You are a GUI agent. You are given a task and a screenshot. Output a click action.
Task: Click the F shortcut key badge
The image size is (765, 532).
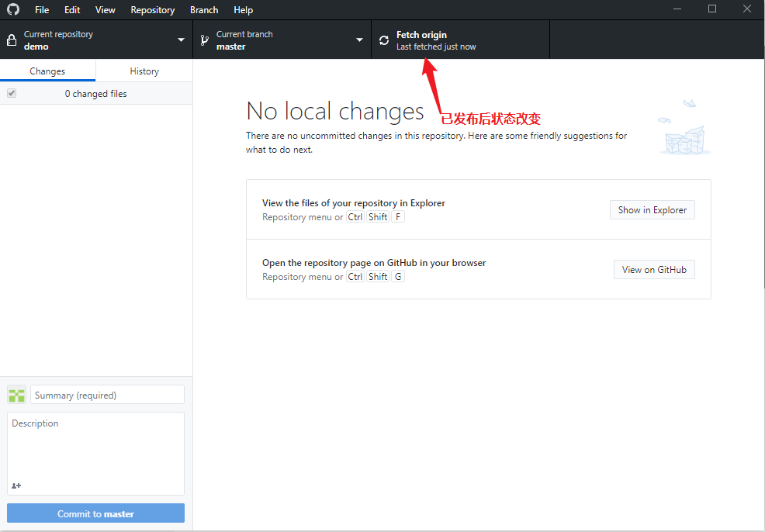[x=398, y=217]
